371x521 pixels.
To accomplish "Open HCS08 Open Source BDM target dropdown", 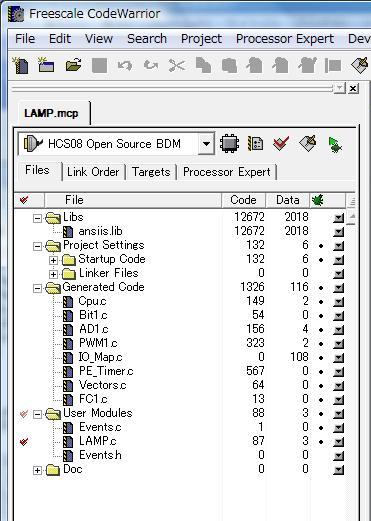I will coord(206,144).
